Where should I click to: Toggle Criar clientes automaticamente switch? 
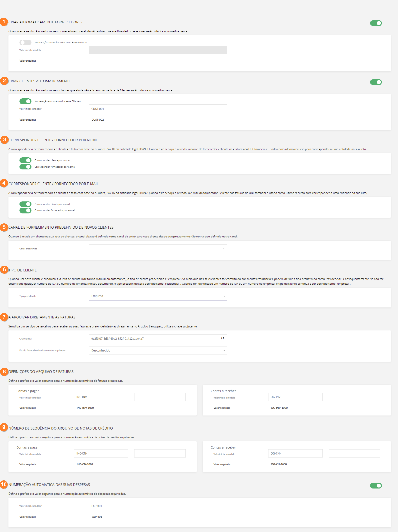[376, 82]
